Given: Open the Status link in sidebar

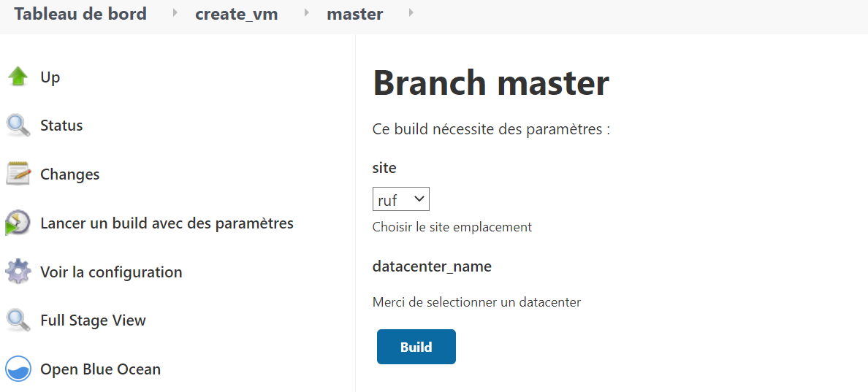Looking at the screenshot, I should (61, 126).
